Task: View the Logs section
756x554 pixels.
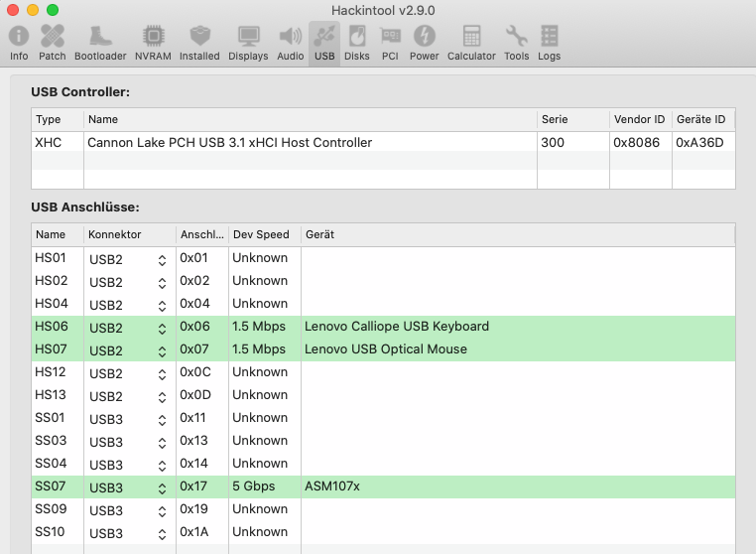Action: pyautogui.click(x=549, y=43)
